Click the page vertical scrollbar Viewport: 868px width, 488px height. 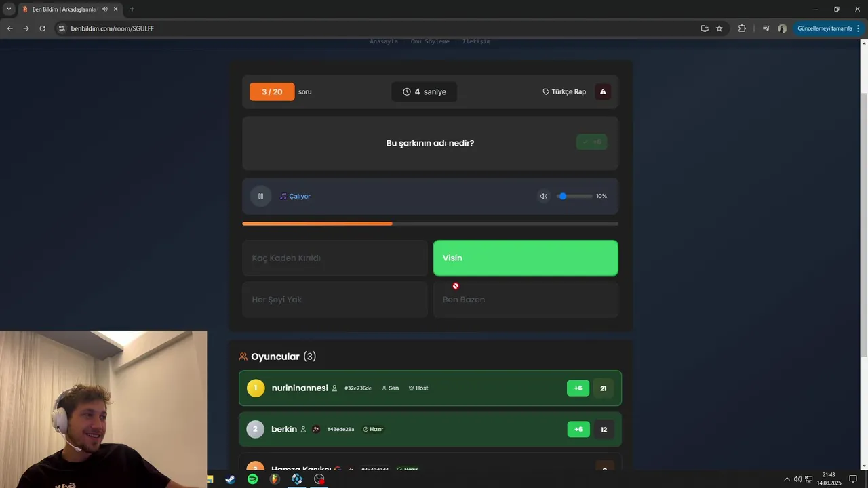pos(864,224)
